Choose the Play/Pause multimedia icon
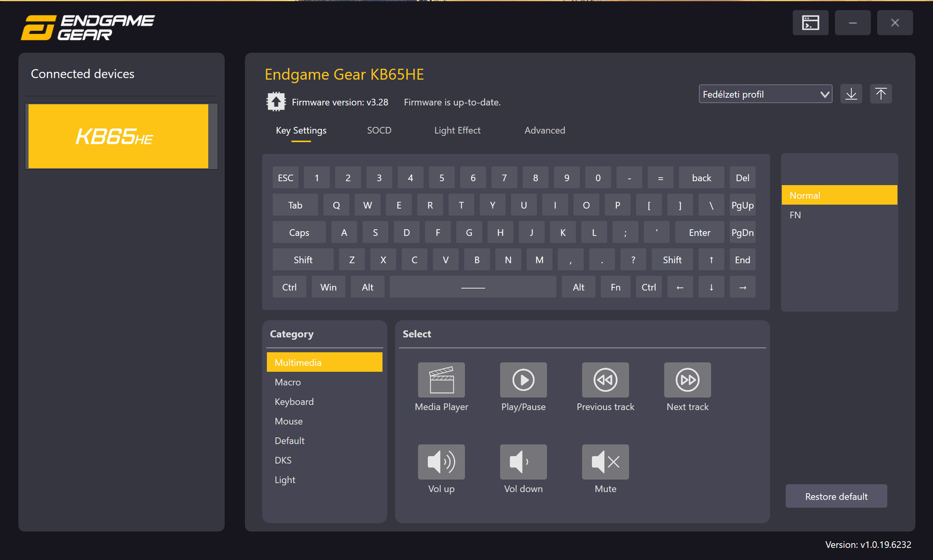The image size is (933, 560). coord(523,380)
